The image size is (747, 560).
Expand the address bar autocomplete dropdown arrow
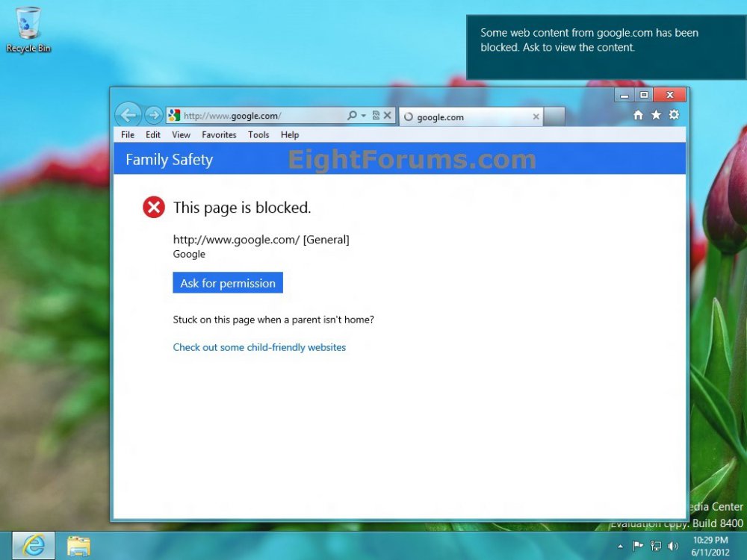click(x=364, y=116)
